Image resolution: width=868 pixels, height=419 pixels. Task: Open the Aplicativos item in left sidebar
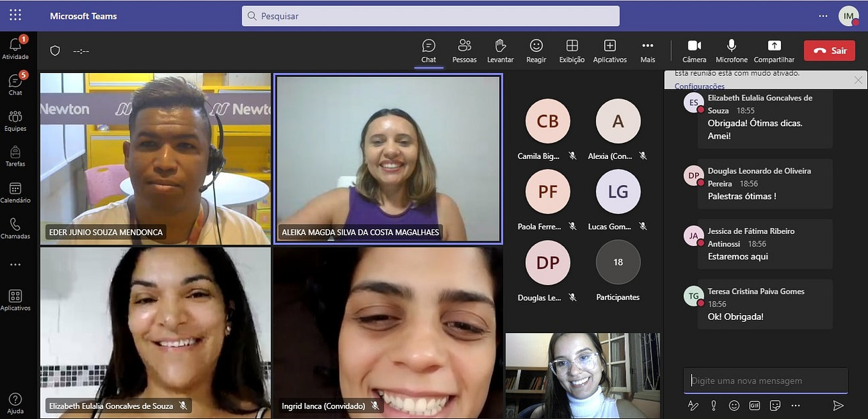pos(15,300)
